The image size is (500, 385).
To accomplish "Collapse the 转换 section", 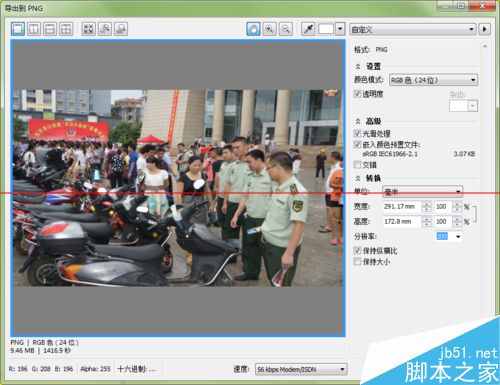I will tap(358, 178).
